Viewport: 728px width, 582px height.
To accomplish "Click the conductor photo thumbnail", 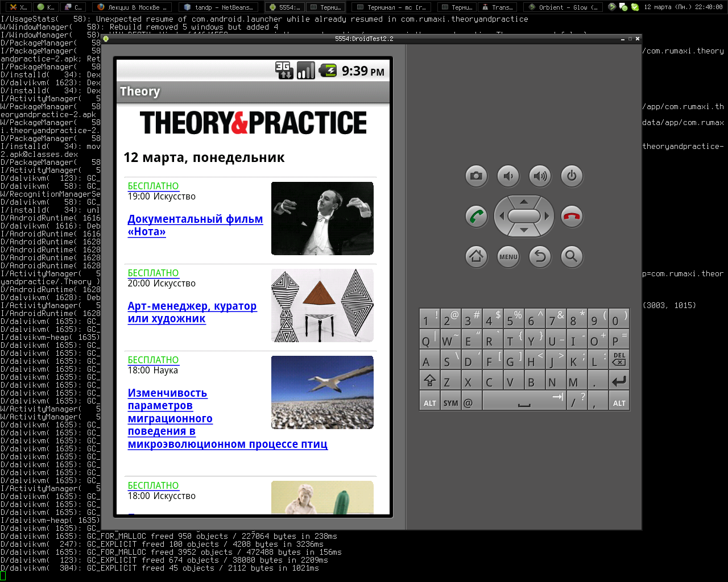I will click(x=322, y=218).
